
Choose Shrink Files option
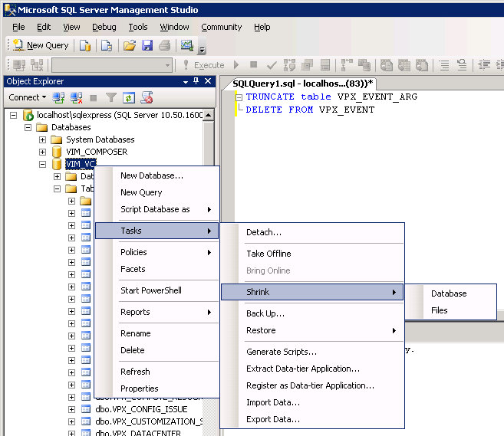pos(450,310)
